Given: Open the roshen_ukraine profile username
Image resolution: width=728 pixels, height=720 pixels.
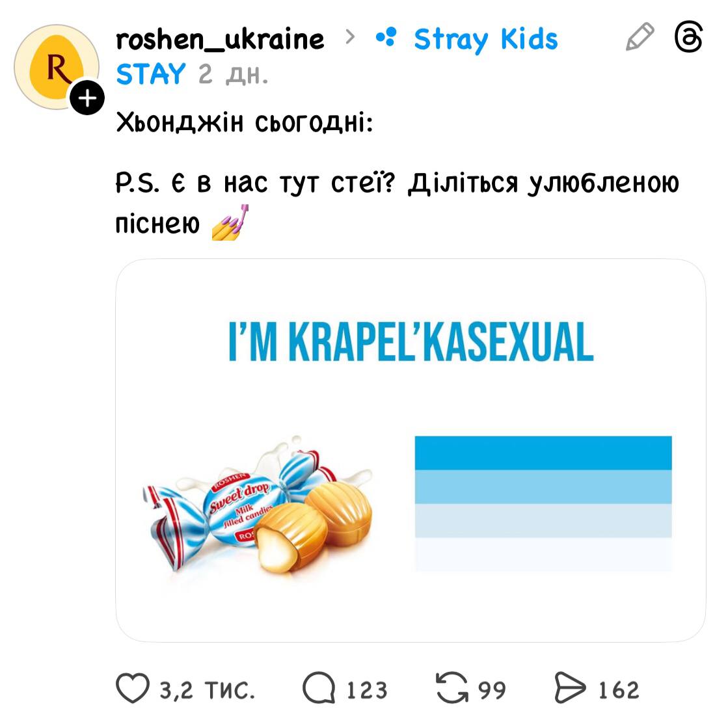Looking at the screenshot, I should pos(220,39).
